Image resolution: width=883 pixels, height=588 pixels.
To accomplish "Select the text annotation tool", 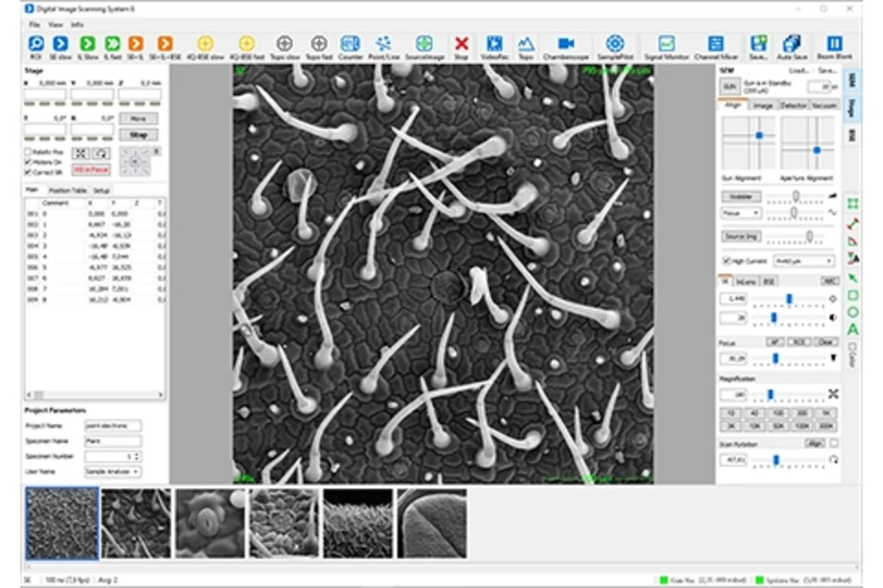I will click(x=853, y=330).
